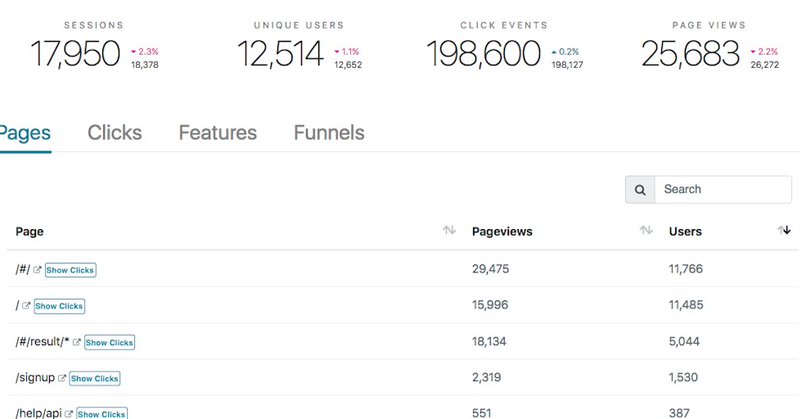
Task: Open external link icon for / page
Action: 26,306
